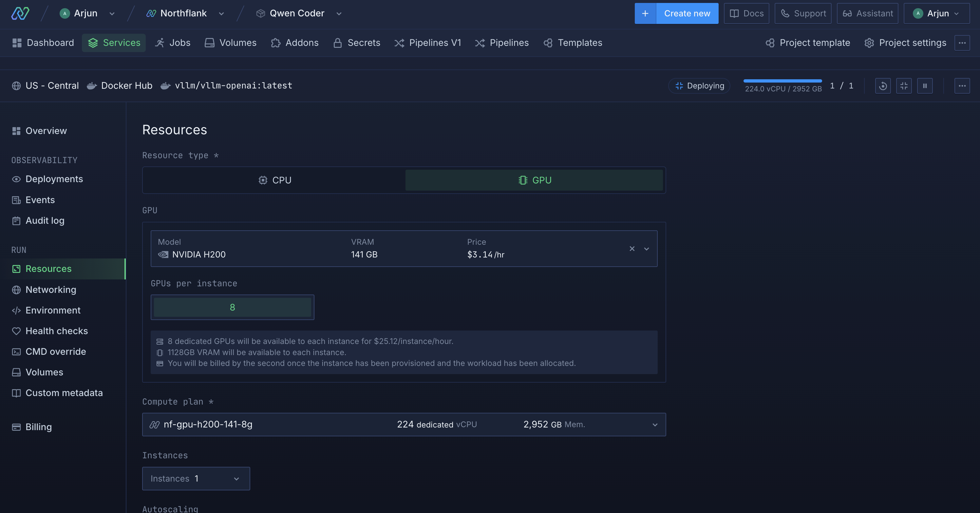Image resolution: width=980 pixels, height=513 pixels.
Task: Click the Billing card icon
Action: [x=16, y=427]
